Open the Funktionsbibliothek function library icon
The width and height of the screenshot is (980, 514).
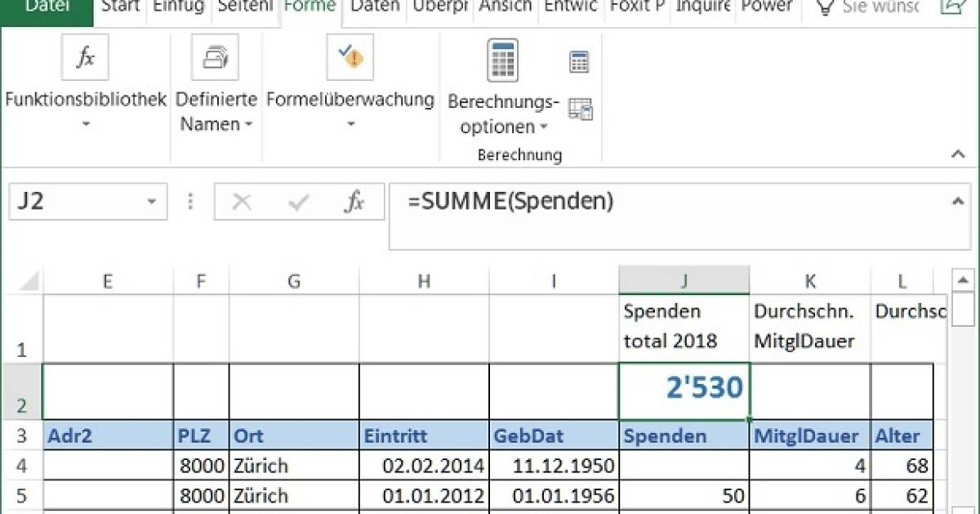point(84,56)
